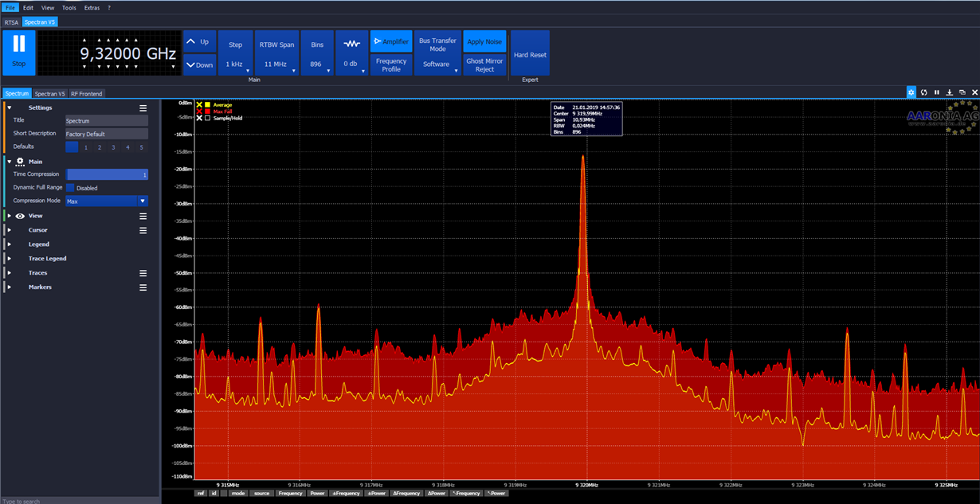This screenshot has width=980, height=504.
Task: Click the refresh icon above the graph
Action: pyautogui.click(x=924, y=92)
